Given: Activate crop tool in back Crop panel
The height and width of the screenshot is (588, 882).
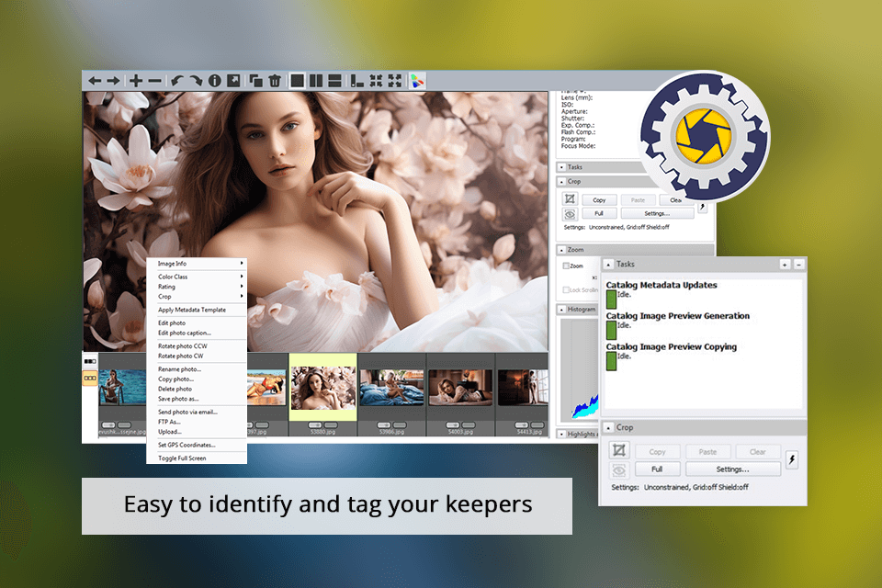Looking at the screenshot, I should (570, 198).
